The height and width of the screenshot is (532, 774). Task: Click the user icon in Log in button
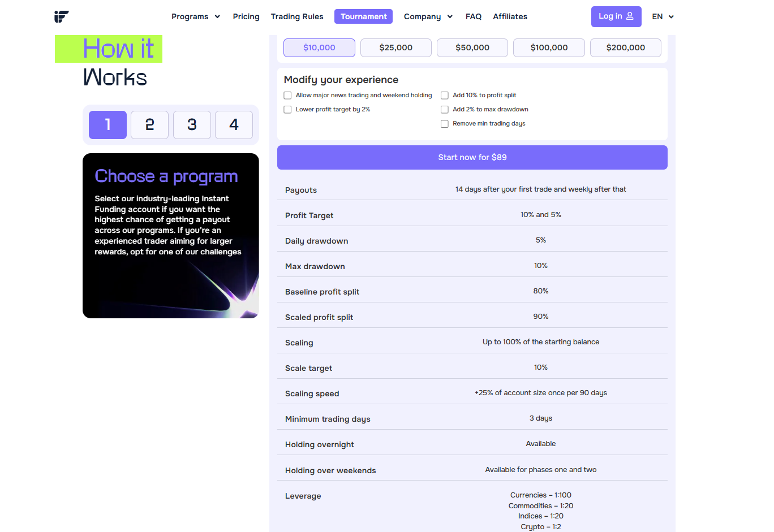630,16
